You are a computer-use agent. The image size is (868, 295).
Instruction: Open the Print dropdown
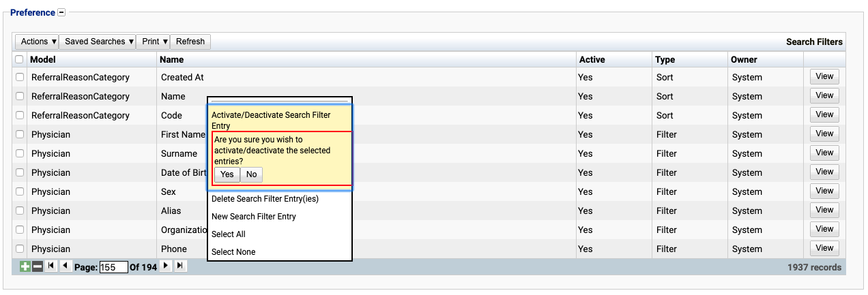pyautogui.click(x=154, y=42)
